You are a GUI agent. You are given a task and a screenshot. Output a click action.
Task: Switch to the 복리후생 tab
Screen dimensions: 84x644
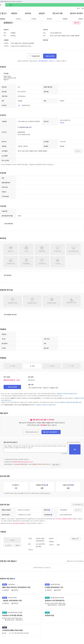click(x=49, y=19)
